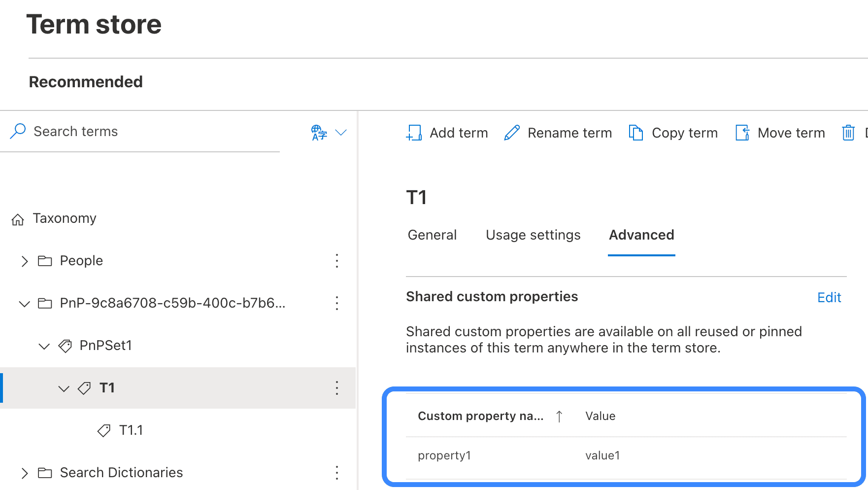Expand the Search Dictionaries group

point(25,473)
